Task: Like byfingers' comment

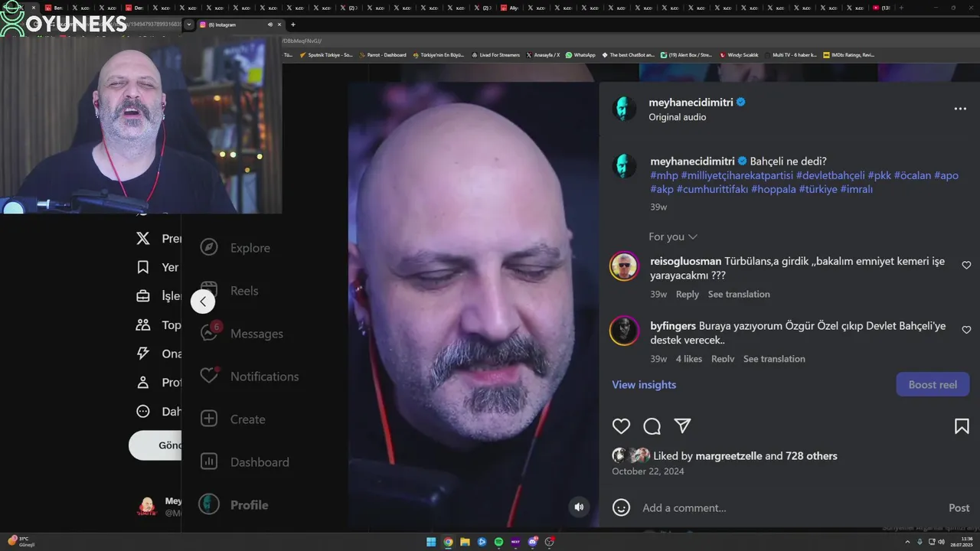Action: click(966, 330)
